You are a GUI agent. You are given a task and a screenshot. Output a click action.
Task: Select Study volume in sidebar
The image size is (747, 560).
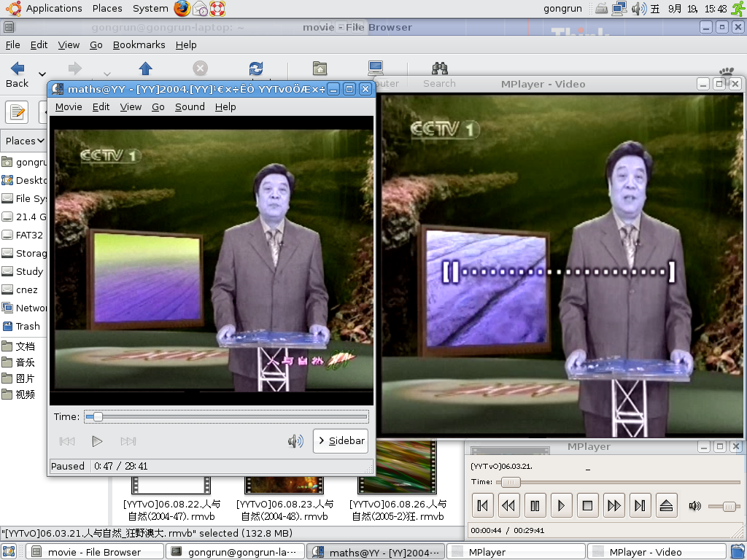[x=29, y=271]
